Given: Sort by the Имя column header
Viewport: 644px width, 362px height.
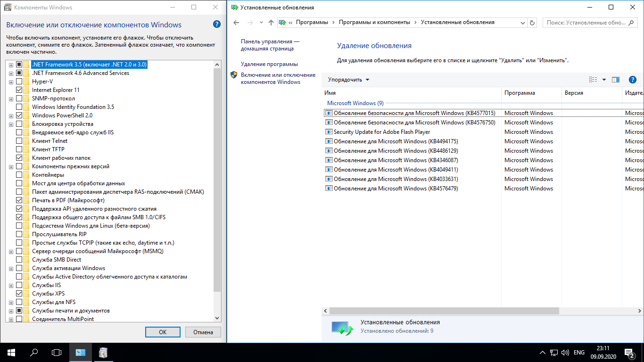Looking at the screenshot, I should pos(412,93).
